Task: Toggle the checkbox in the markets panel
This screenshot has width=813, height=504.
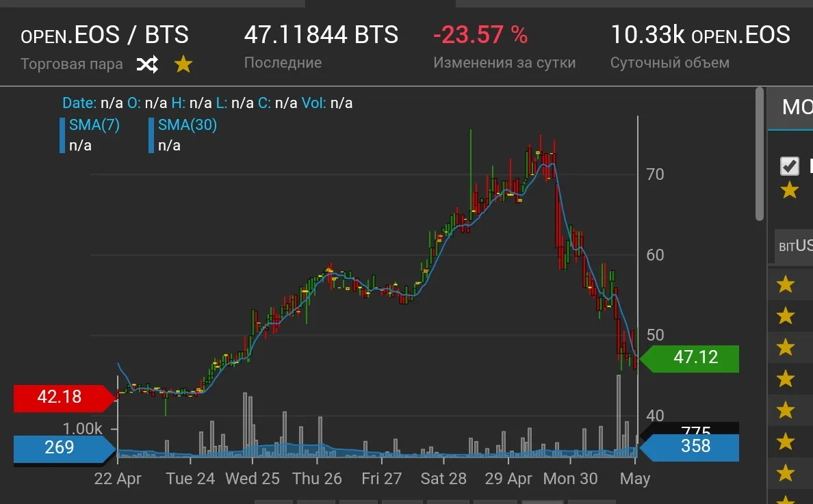Action: pyautogui.click(x=790, y=165)
